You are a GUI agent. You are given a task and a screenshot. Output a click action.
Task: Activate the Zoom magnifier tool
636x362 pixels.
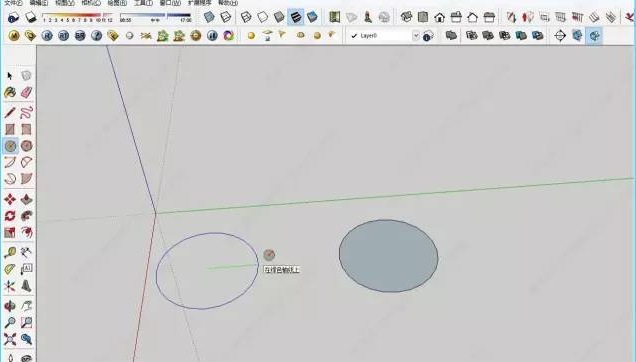[x=10, y=323]
